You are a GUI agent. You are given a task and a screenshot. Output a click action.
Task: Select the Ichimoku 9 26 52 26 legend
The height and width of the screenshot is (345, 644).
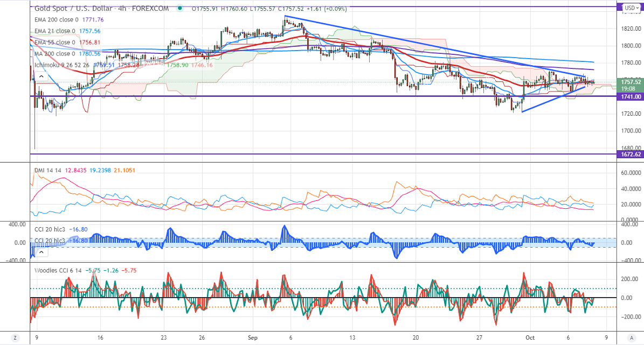(x=63, y=65)
